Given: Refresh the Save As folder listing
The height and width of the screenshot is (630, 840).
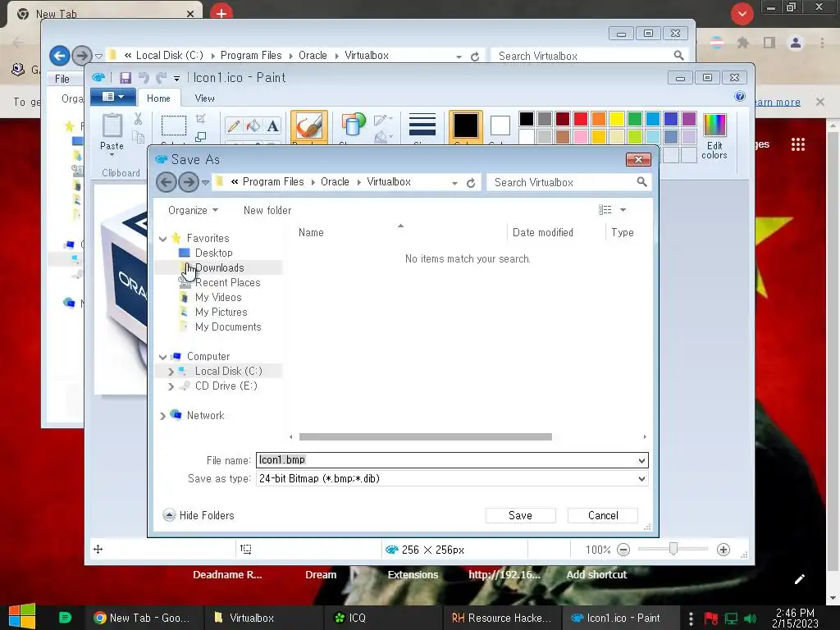Looking at the screenshot, I should click(471, 183).
